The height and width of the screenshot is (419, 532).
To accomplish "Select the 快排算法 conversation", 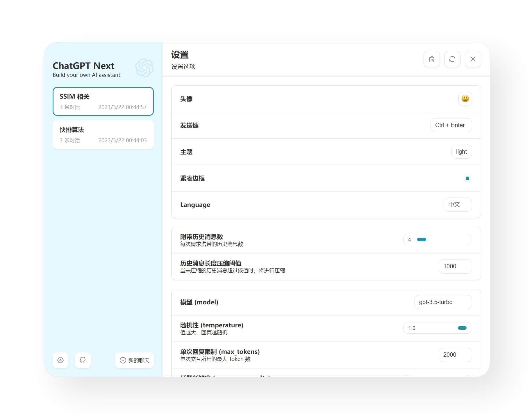I will [103, 135].
